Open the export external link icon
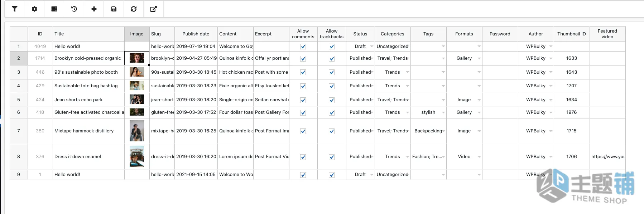The width and height of the screenshot is (644, 214). click(x=154, y=9)
